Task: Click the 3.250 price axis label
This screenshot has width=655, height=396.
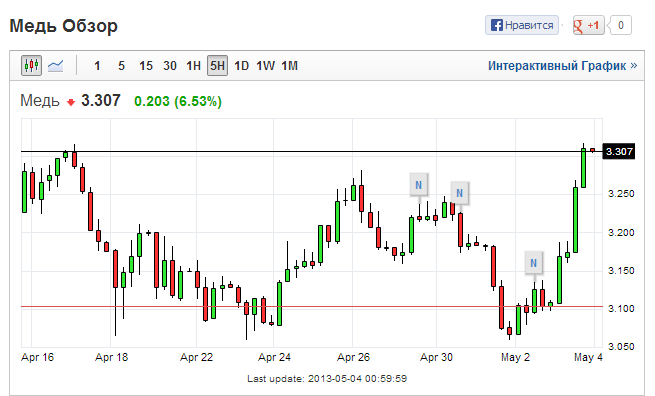Action: [x=621, y=194]
